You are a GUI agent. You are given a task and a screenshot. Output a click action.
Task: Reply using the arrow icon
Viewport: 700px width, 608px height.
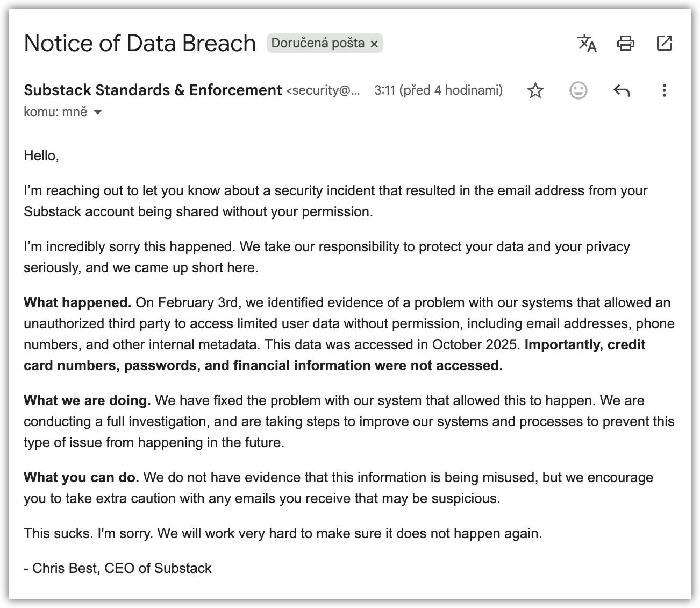[x=622, y=90]
